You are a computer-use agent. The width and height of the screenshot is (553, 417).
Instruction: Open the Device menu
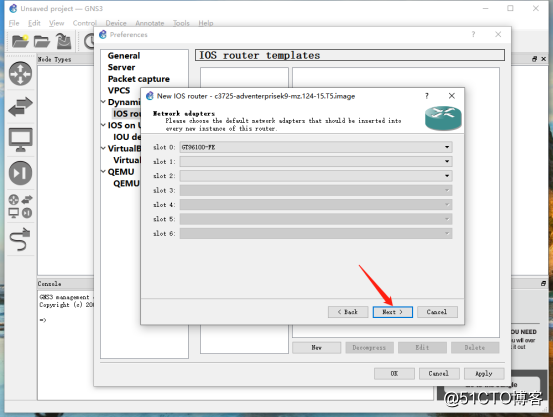[116, 23]
